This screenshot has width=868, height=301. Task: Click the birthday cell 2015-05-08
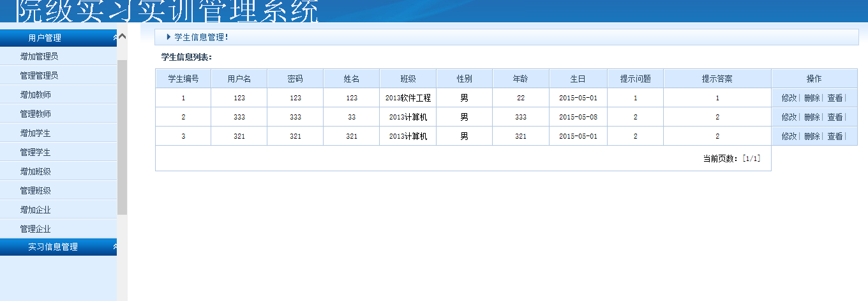[x=578, y=117]
